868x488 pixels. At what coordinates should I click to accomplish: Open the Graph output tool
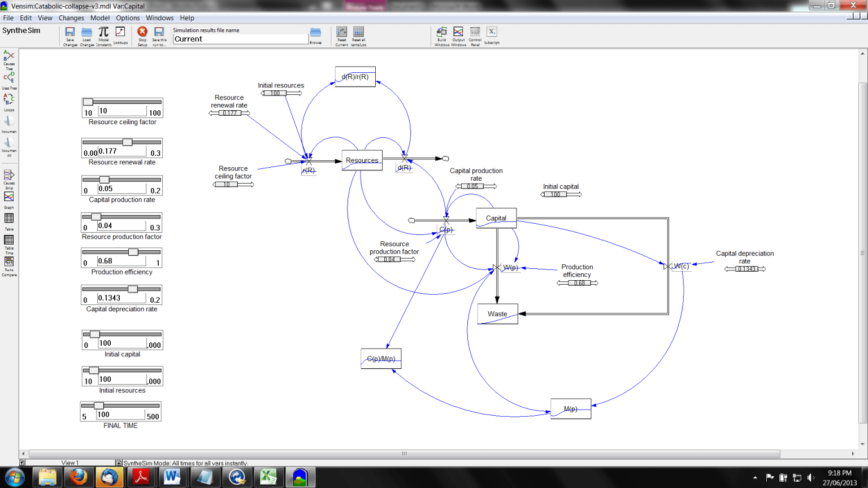tap(8, 198)
